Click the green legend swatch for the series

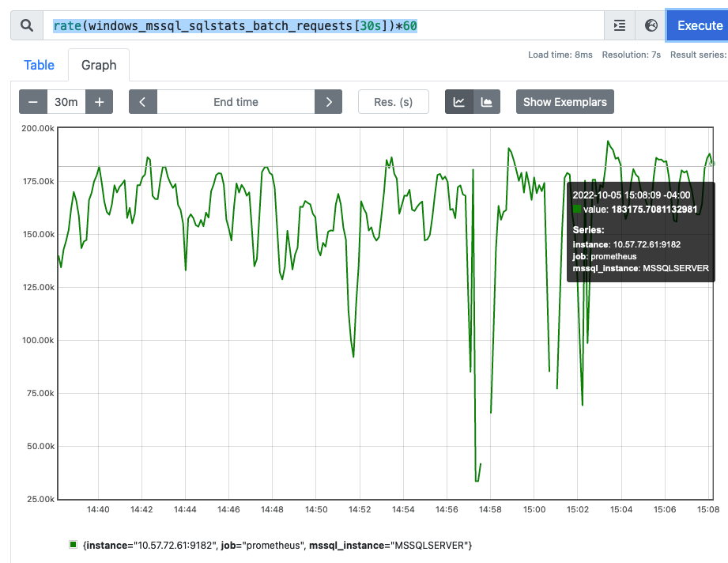[74, 545]
